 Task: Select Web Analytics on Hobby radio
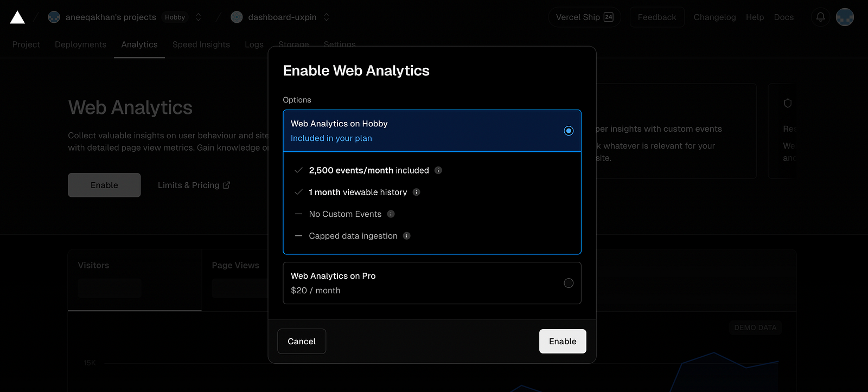coord(569,131)
